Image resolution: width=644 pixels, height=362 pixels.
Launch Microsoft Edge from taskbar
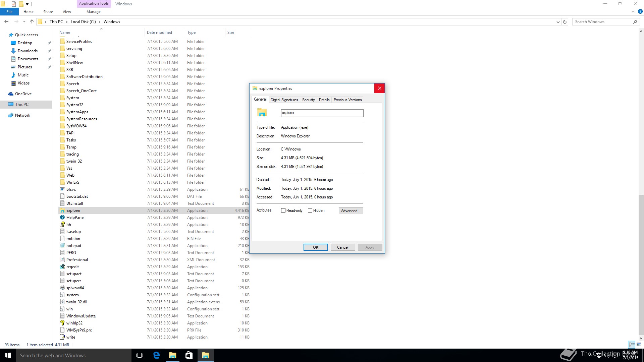[156, 355]
